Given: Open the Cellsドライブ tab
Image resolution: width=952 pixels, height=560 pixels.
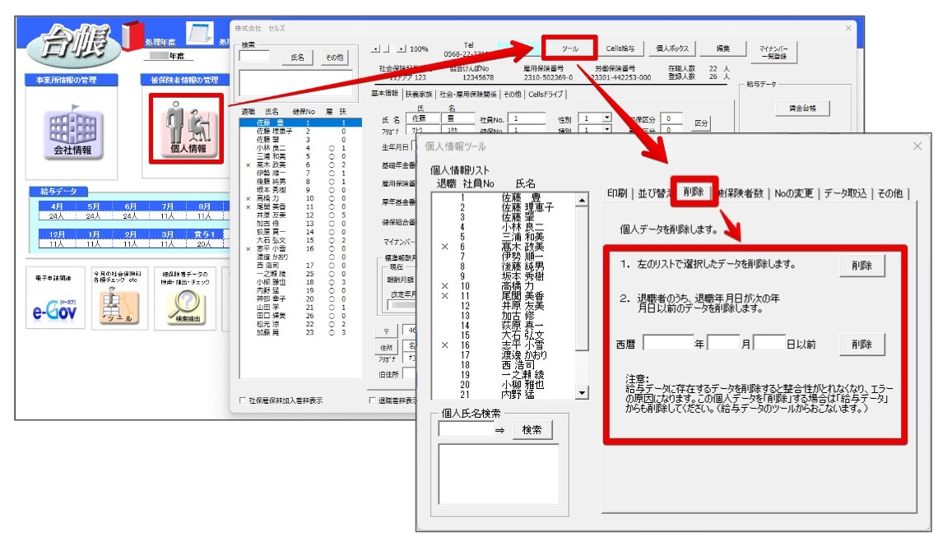Looking at the screenshot, I should [x=546, y=94].
